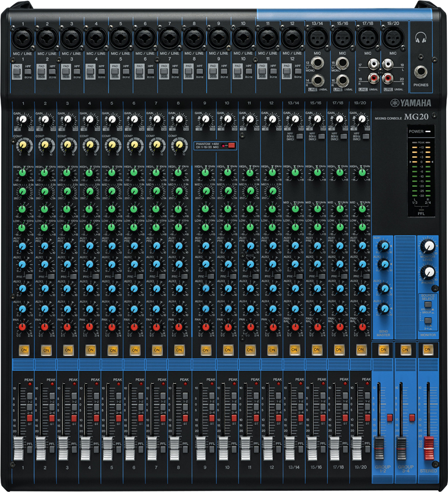Toggle the GROUP 3-4 ON button
Viewport: 448px width, 492px height.
(405, 349)
